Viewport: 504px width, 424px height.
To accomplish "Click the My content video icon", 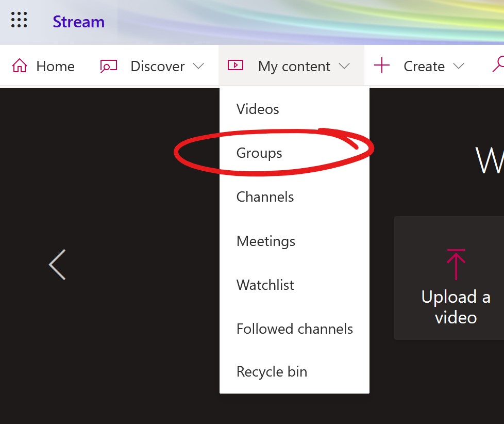I will [x=236, y=66].
